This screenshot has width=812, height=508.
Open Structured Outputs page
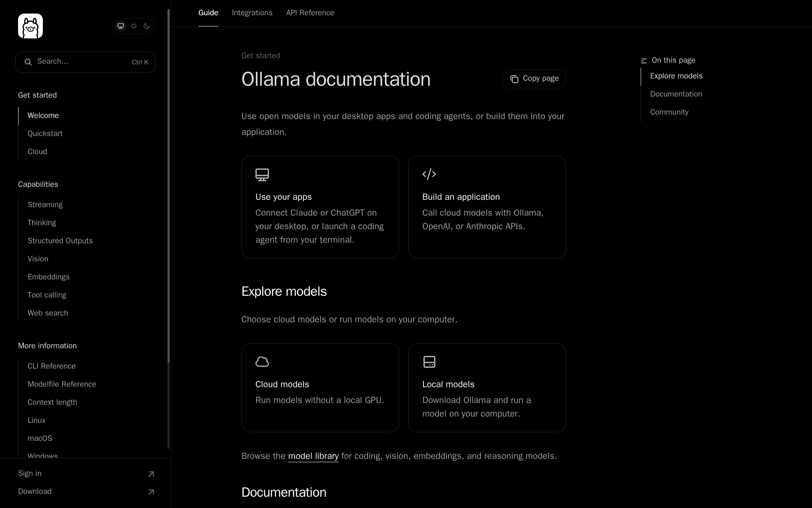coord(60,241)
